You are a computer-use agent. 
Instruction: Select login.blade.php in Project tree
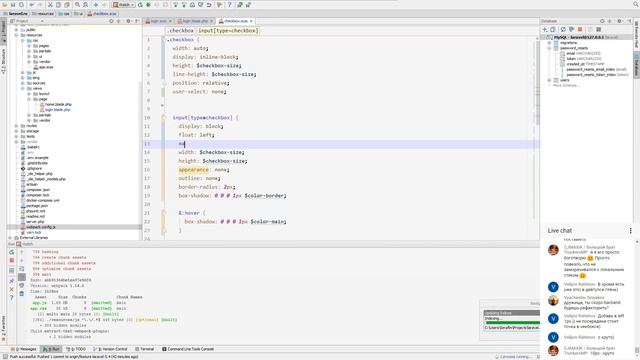58,110
